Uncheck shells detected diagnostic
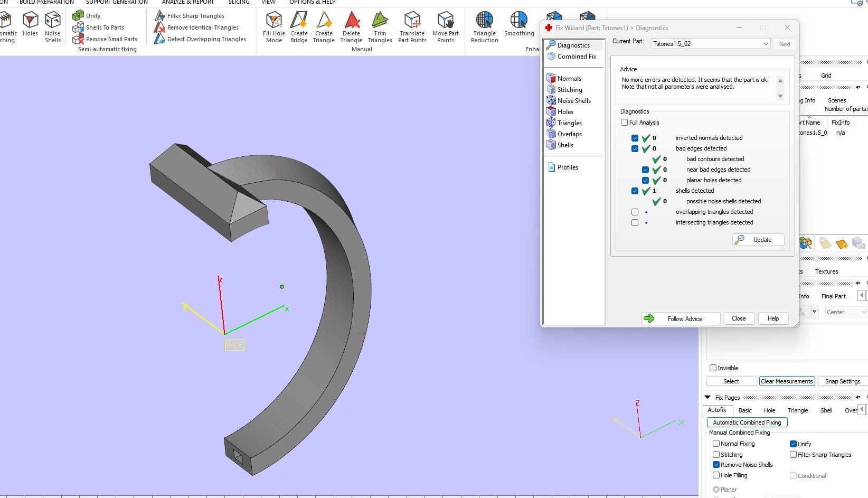 (x=635, y=191)
